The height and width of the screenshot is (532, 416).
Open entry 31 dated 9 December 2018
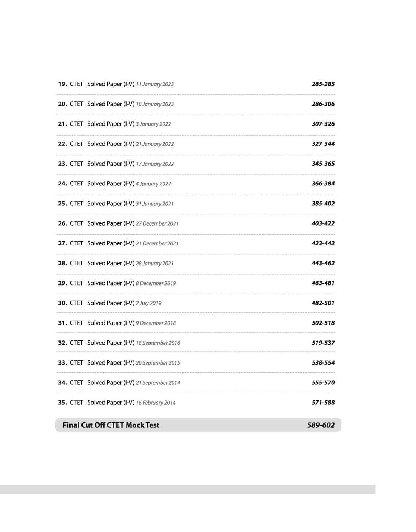click(196, 323)
